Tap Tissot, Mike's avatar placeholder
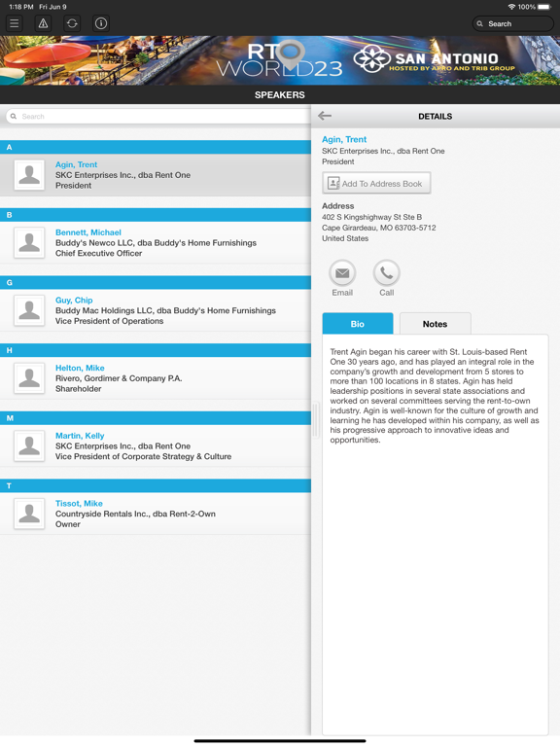This screenshot has height=747, width=560. click(x=29, y=514)
